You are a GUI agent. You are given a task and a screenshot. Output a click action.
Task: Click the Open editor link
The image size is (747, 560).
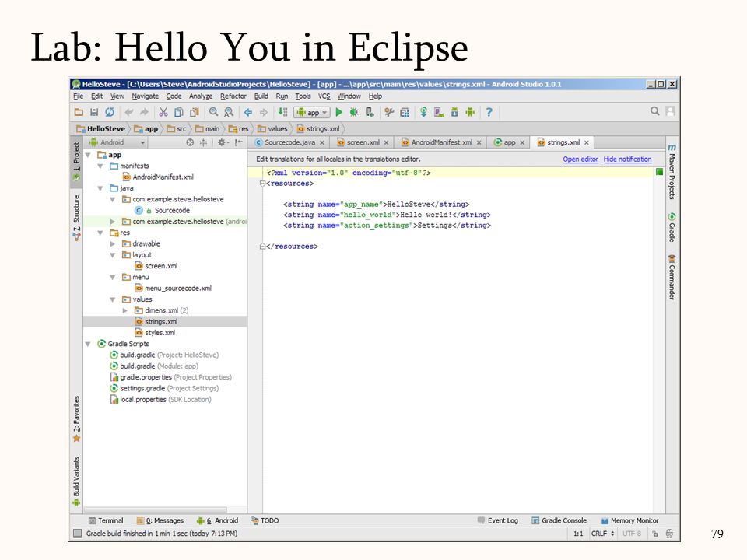[580, 159]
